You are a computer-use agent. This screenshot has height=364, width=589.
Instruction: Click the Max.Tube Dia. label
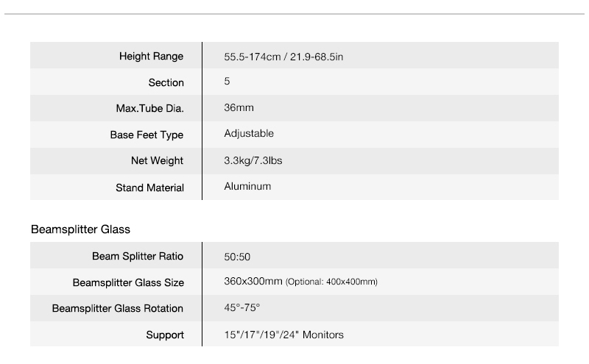pyautogui.click(x=149, y=109)
